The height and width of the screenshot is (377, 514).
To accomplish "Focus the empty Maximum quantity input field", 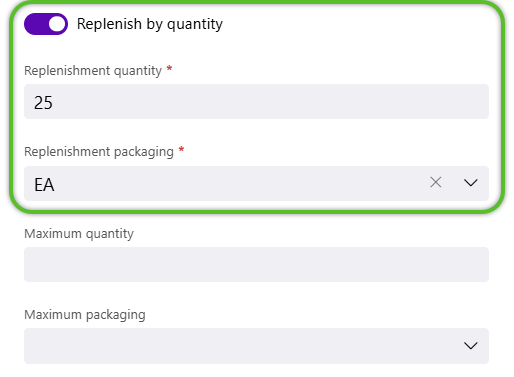I will click(x=256, y=265).
